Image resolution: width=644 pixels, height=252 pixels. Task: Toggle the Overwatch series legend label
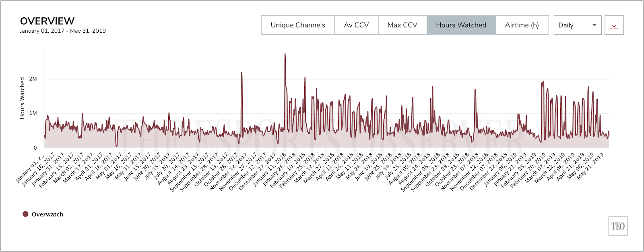(47, 215)
